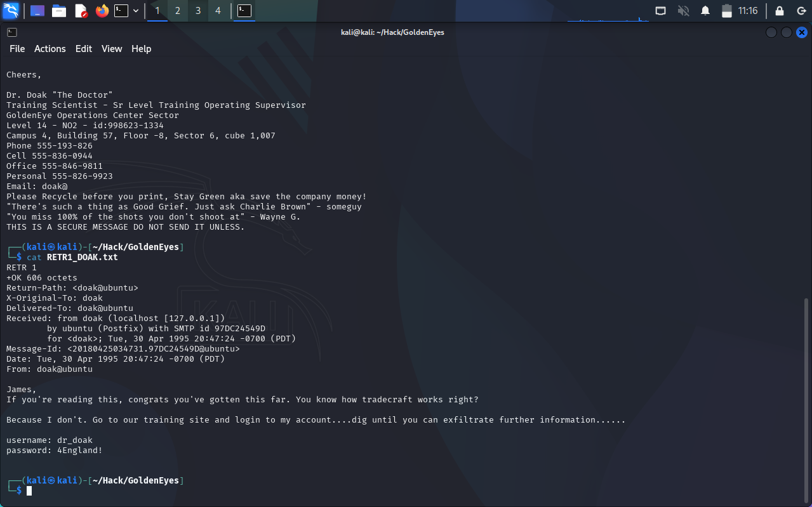The image size is (812, 507).
Task: Click the 'James,' greeting line
Action: coord(22,390)
